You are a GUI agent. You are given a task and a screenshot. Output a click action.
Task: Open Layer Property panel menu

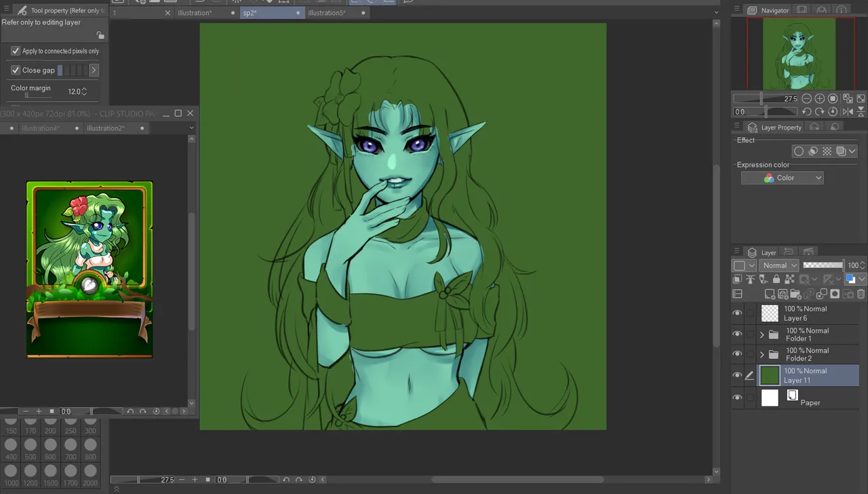(737, 127)
